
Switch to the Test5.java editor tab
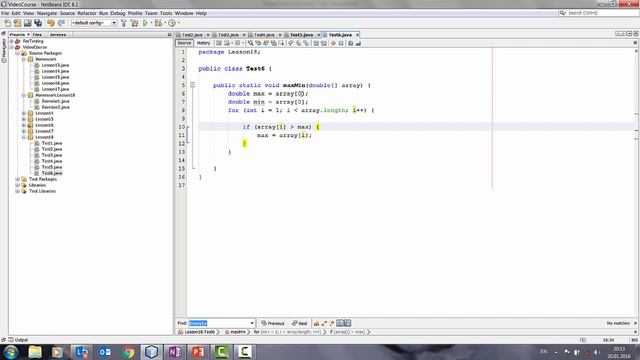click(301, 35)
